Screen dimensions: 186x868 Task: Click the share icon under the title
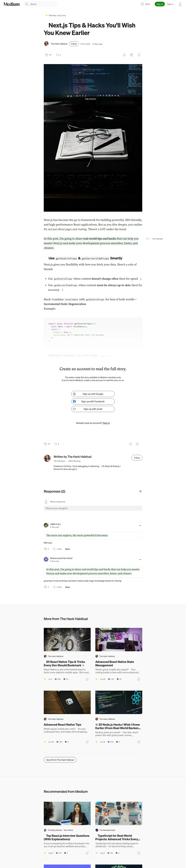pos(139,55)
